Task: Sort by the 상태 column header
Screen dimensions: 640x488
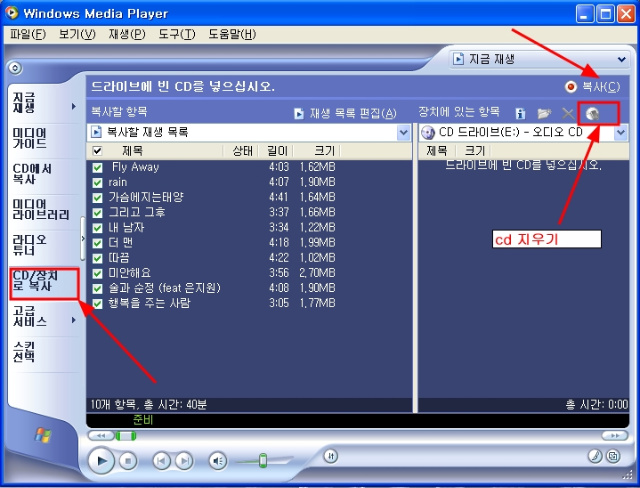Action: click(x=243, y=151)
